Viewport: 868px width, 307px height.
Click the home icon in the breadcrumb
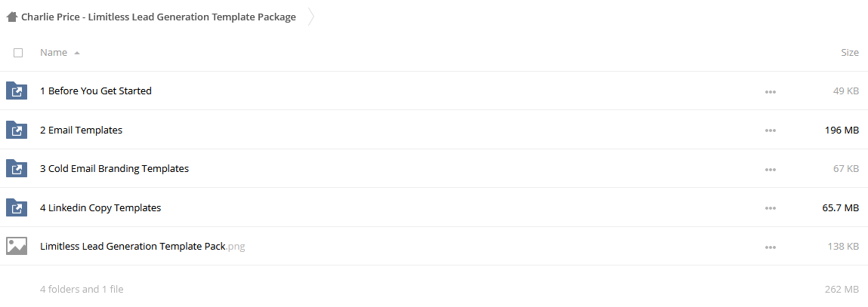11,17
